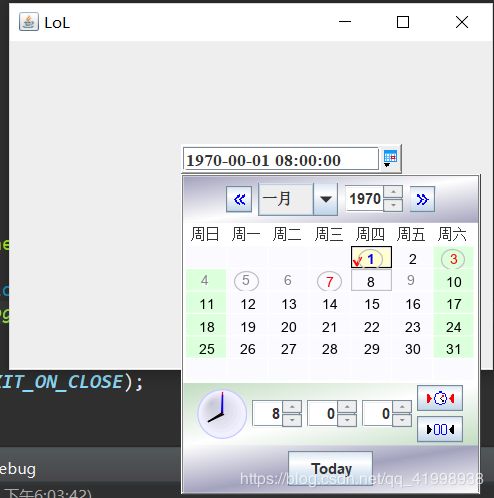This screenshot has width=494, height=498.
Task: Select day 12 in the calendar
Action: pos(247,304)
